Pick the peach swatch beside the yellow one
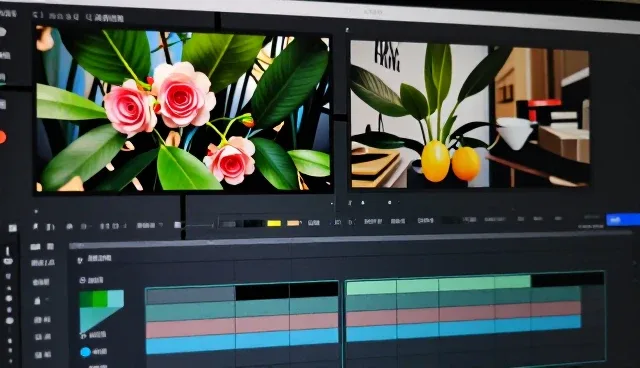 click(x=293, y=223)
